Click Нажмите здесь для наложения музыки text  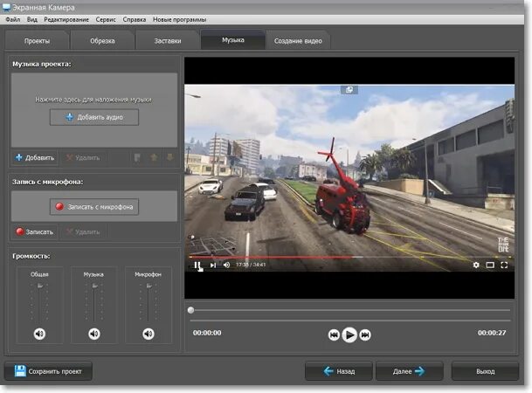93,100
